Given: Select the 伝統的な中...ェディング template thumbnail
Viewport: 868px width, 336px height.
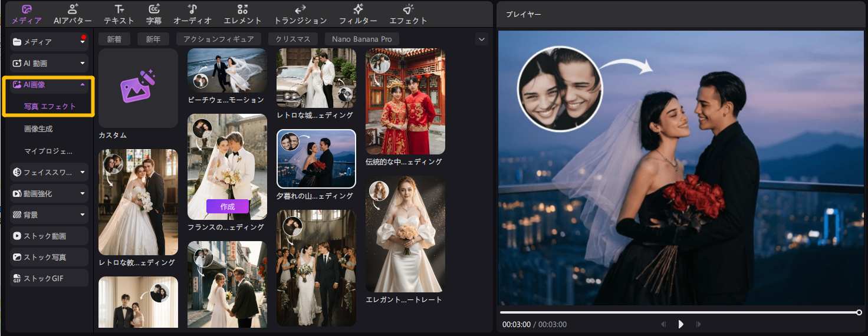Looking at the screenshot, I should 405,101.
